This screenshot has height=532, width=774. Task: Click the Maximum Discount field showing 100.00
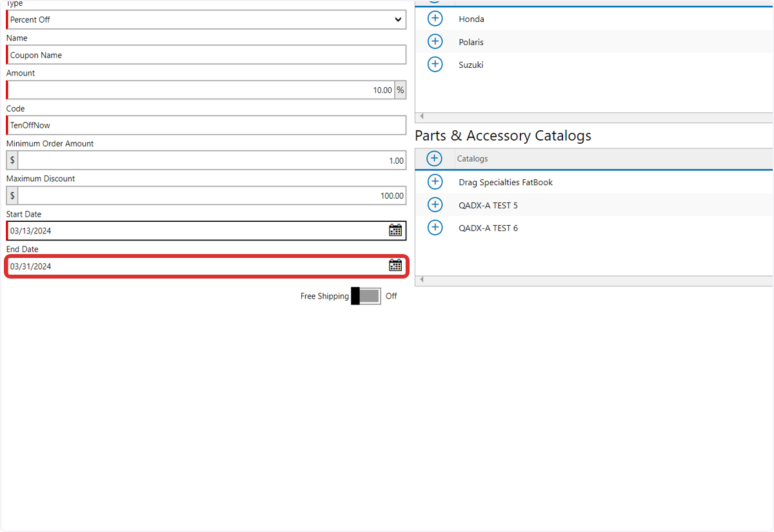212,195
